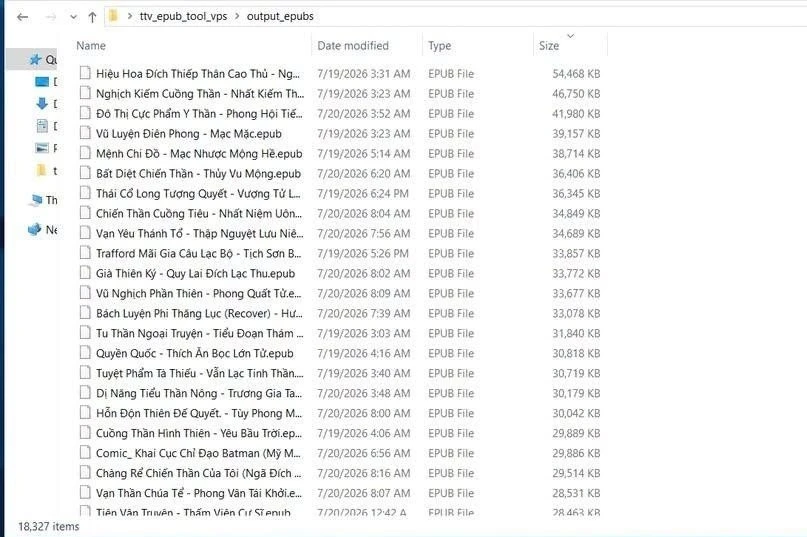This screenshot has width=807, height=537.
Task: Click size value 33,772 KB
Action: (576, 274)
